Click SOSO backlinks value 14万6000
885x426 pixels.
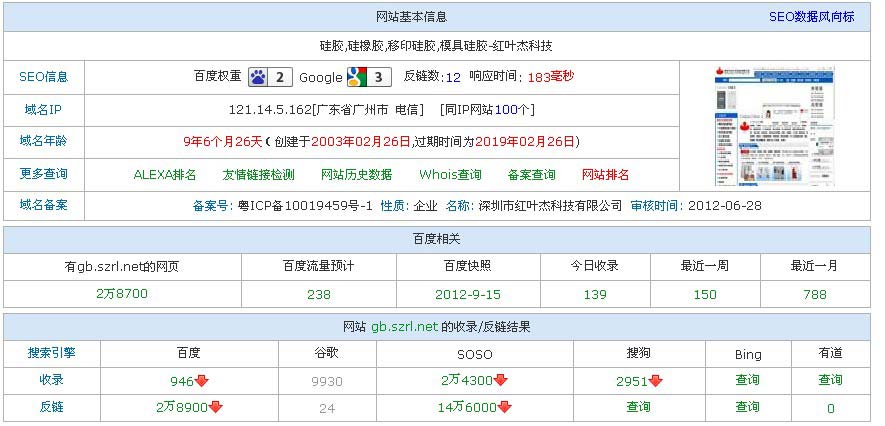467,407
